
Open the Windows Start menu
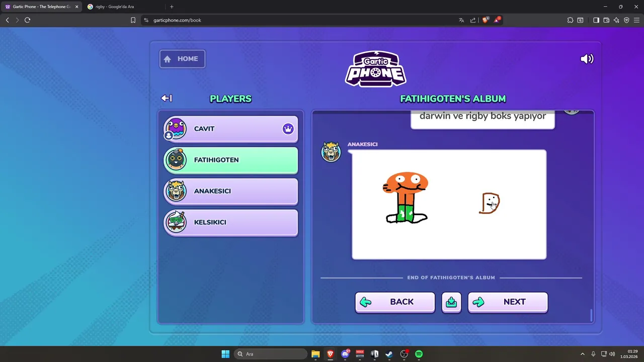point(225,354)
